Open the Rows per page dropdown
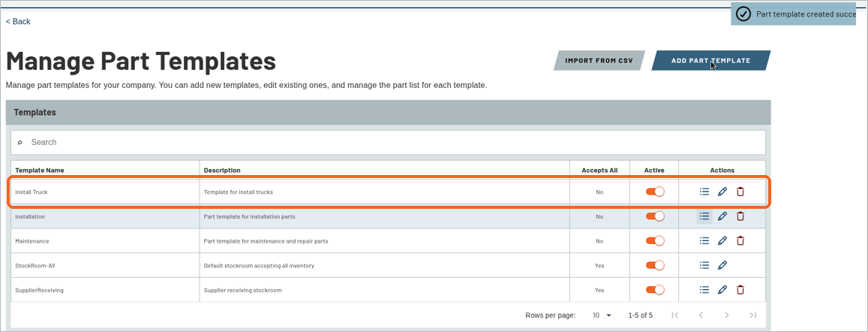Viewport: 868px width, 332px height. [602, 315]
